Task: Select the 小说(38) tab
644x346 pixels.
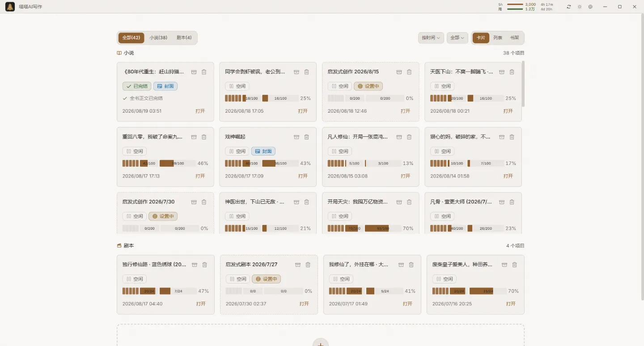Action: click(158, 38)
